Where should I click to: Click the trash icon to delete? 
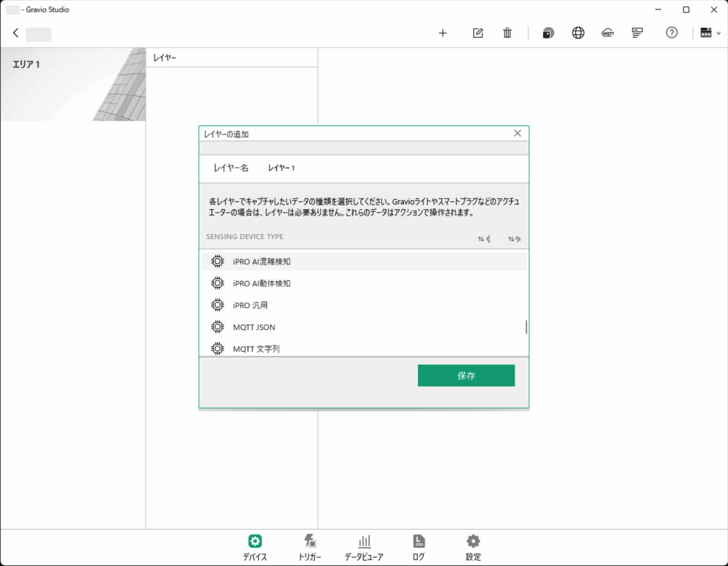click(x=507, y=33)
